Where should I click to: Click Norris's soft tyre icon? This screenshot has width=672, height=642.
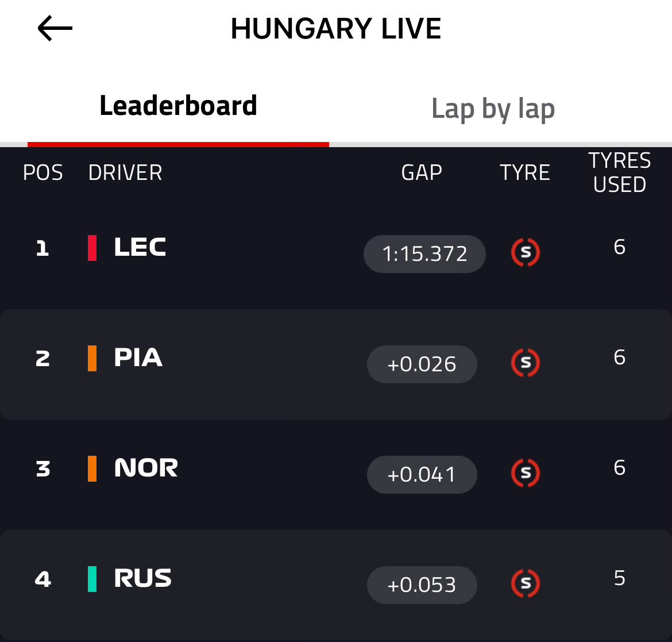[x=525, y=474]
